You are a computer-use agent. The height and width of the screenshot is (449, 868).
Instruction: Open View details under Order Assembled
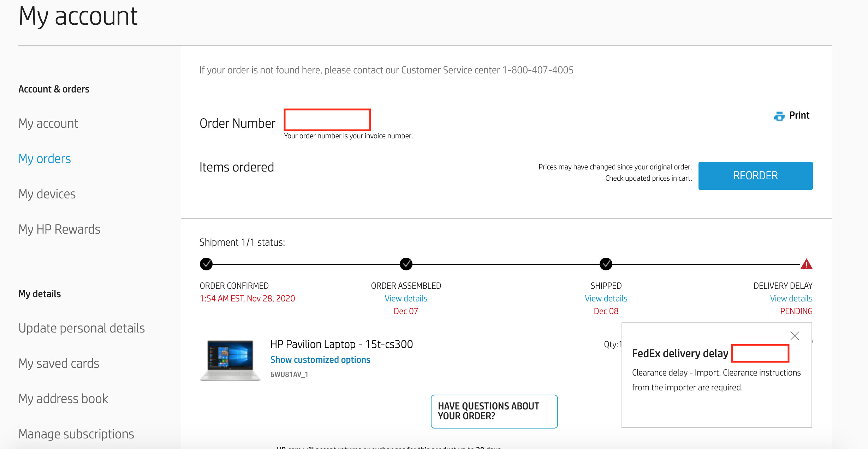pos(406,299)
